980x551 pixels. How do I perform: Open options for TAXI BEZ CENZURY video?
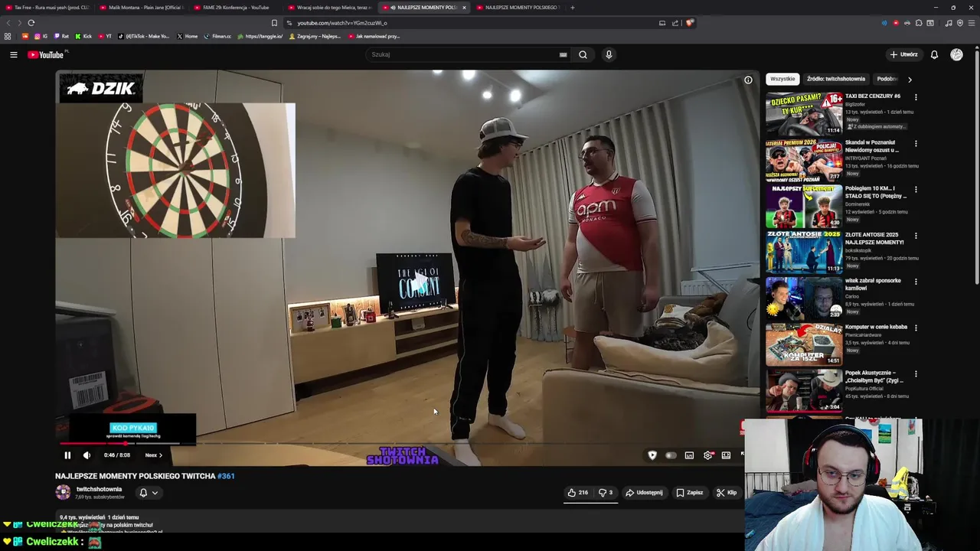(x=916, y=97)
